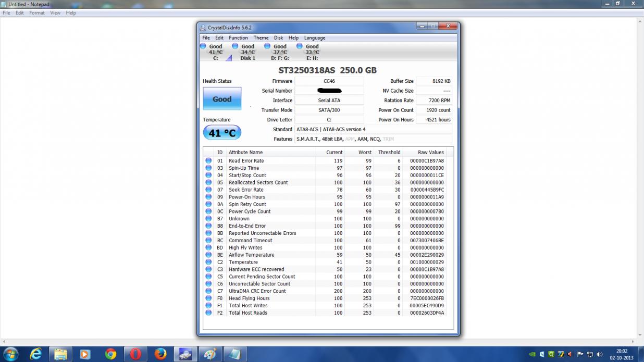This screenshot has width=644, height=362.
Task: Click the status orb for UltraDMA CRC Error Count
Action: (208, 291)
